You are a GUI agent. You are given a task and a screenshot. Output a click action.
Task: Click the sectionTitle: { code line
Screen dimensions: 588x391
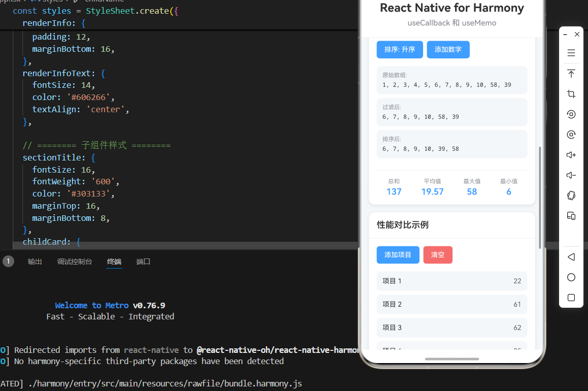click(59, 157)
